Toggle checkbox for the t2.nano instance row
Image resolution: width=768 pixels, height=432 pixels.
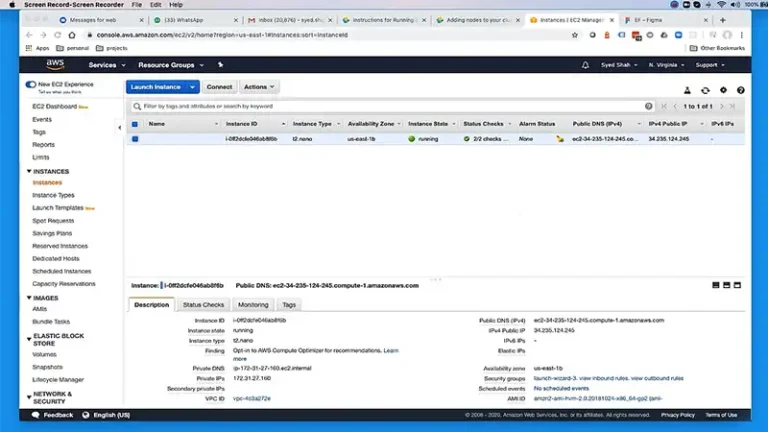[135, 139]
